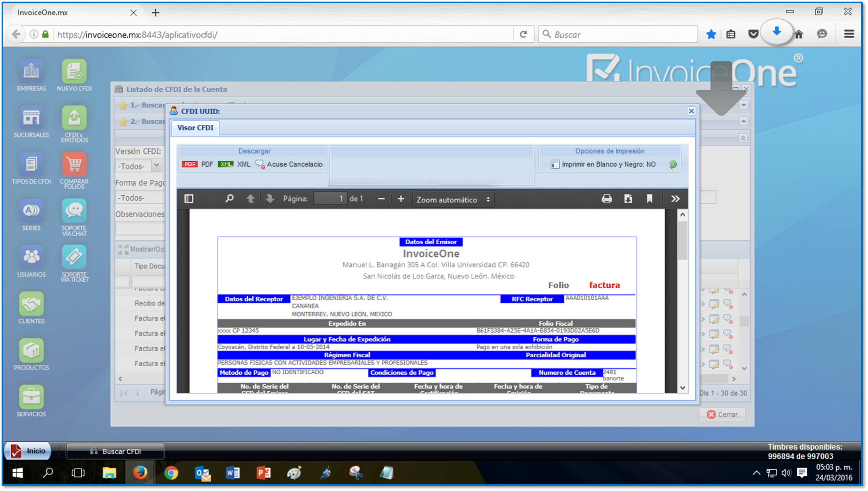This screenshot has width=868, height=491.
Task: Open the Zoom automático dropdown
Action: [453, 200]
